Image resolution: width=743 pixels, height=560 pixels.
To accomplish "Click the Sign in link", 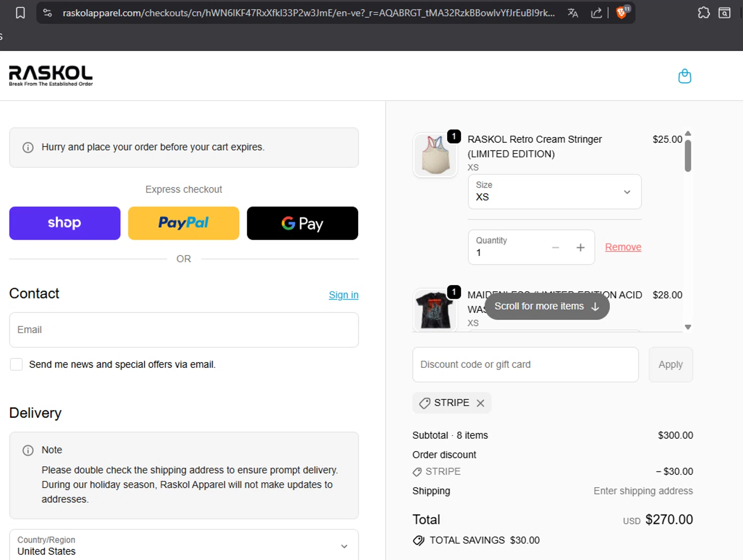I will [344, 295].
